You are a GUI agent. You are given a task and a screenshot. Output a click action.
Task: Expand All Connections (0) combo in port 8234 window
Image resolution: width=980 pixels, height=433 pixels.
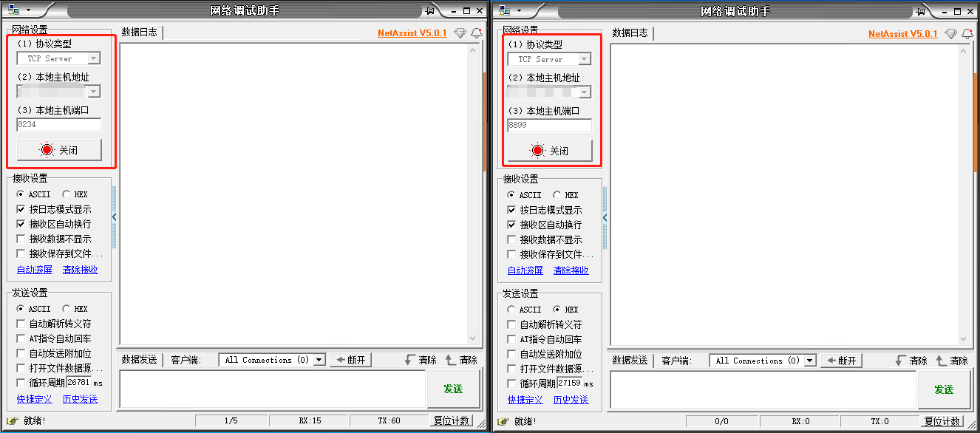point(319,360)
